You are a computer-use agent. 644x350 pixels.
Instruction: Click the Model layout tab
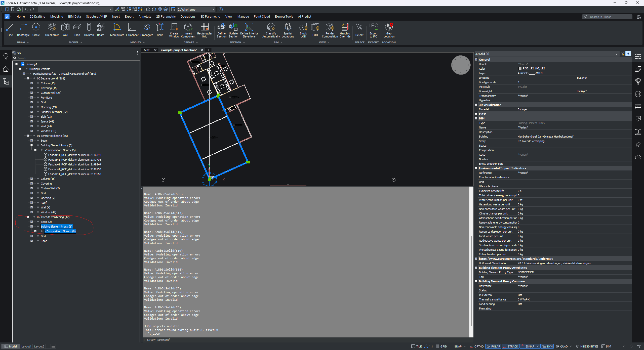(11, 346)
